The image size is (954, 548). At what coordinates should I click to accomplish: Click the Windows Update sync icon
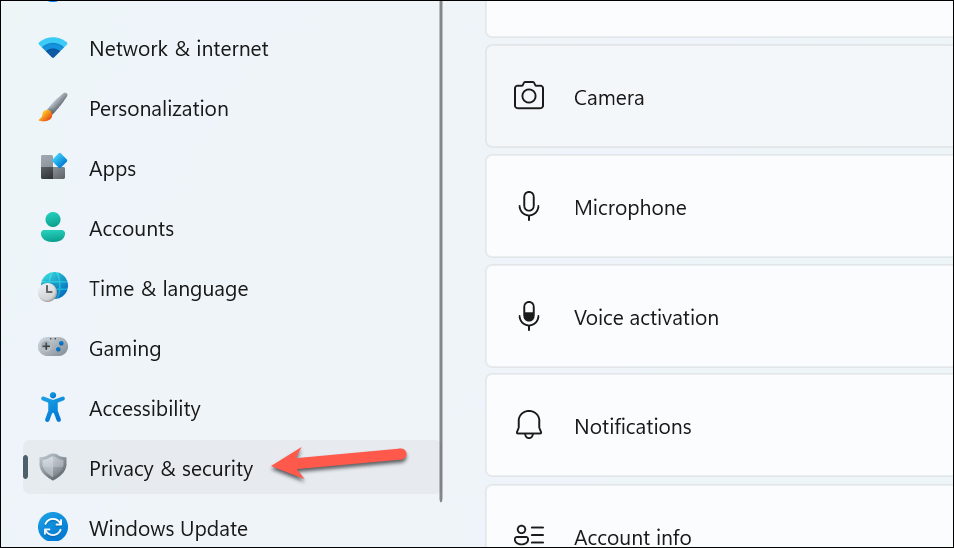[x=53, y=527]
